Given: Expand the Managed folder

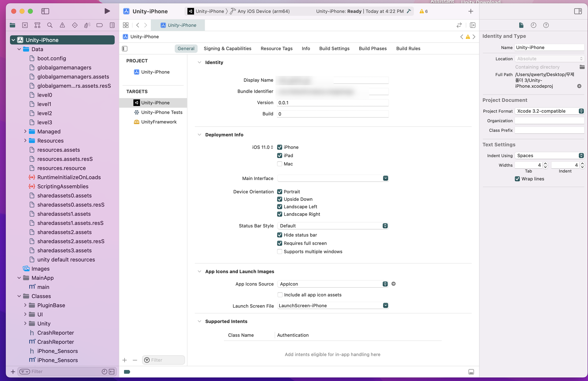Looking at the screenshot, I should (25, 131).
